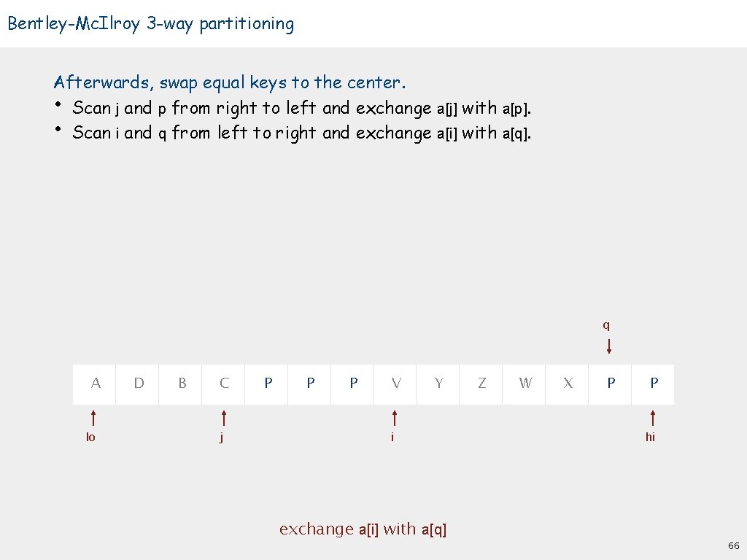Click the i arrow under cell V
The width and height of the screenshot is (747, 560).
coord(395,418)
